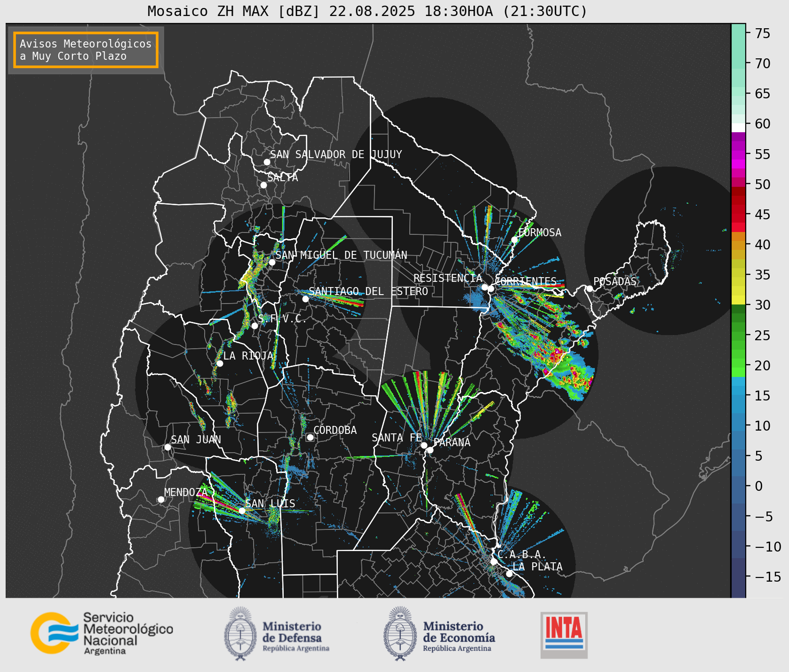Click the RESISTENCIA city label
This screenshot has width=789, height=672.
[448, 278]
